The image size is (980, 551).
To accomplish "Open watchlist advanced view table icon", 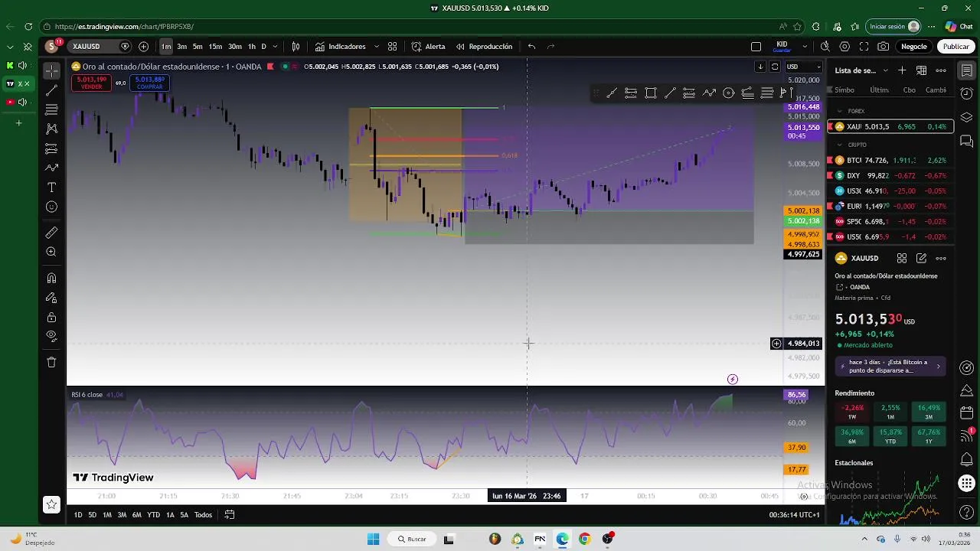I will tap(921, 70).
